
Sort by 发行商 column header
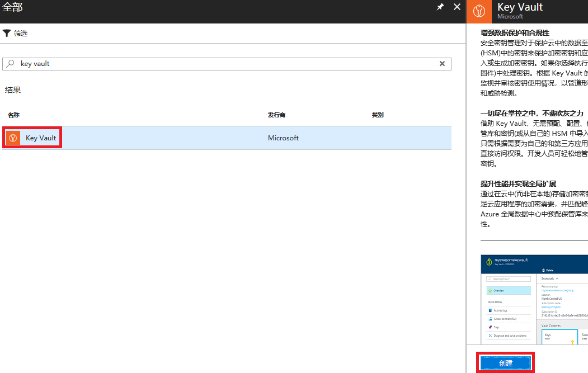click(276, 115)
